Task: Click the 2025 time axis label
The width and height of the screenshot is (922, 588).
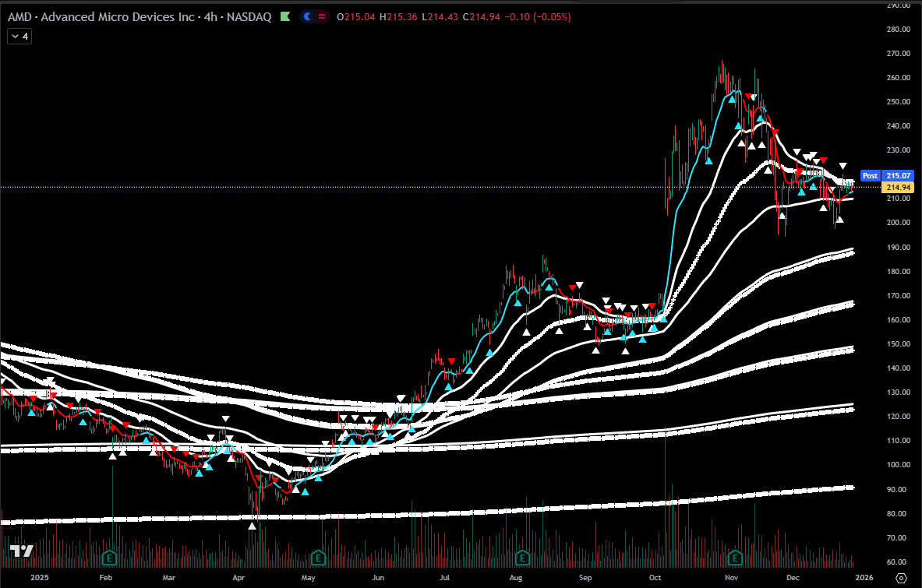Action: click(40, 577)
